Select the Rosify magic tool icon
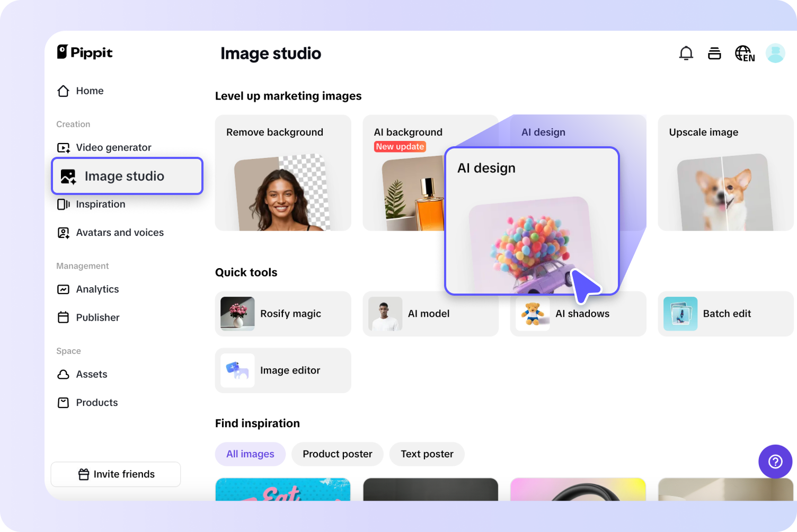Screen dimensions: 797x532 pos(237,314)
